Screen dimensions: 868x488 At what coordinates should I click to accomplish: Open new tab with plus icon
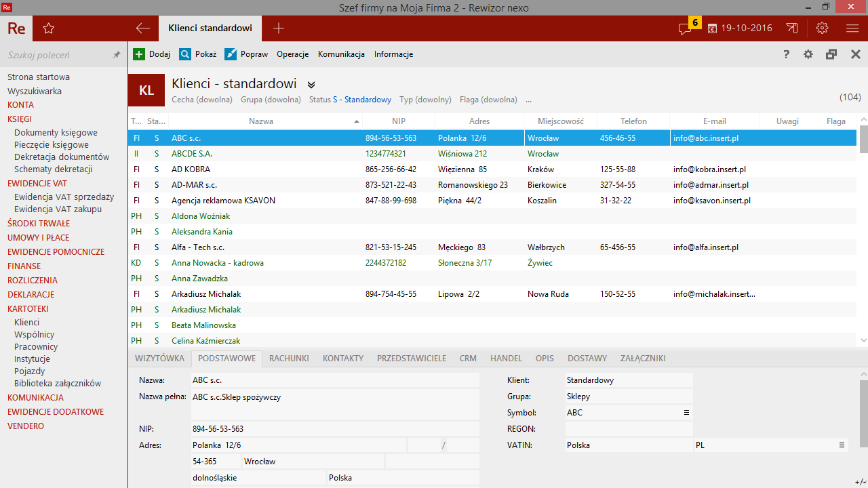tap(279, 28)
